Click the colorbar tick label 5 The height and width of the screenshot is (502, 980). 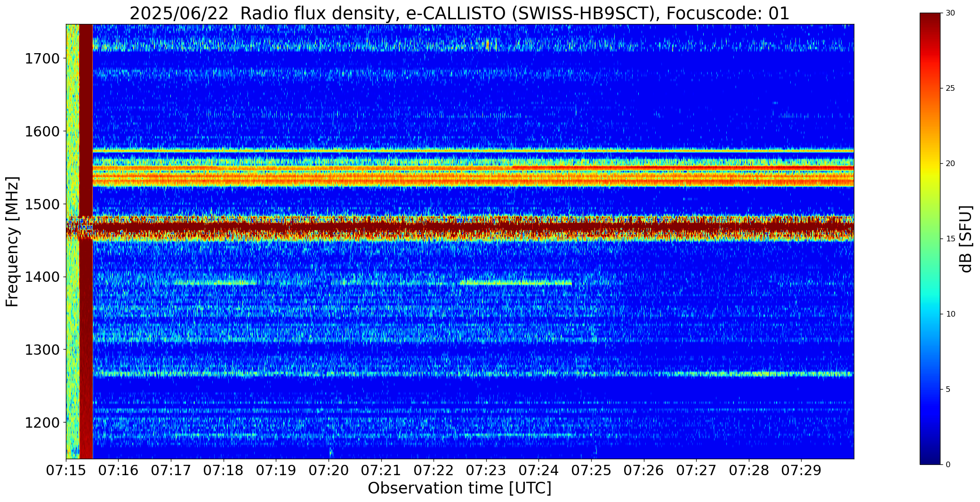(x=948, y=390)
